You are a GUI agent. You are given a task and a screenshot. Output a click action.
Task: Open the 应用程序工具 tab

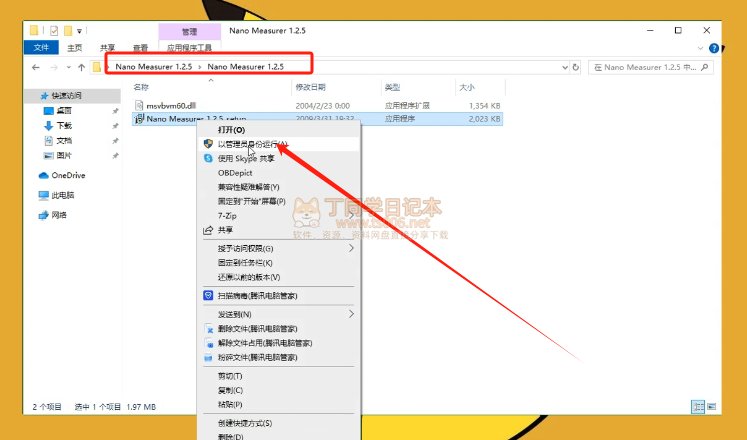click(x=189, y=48)
